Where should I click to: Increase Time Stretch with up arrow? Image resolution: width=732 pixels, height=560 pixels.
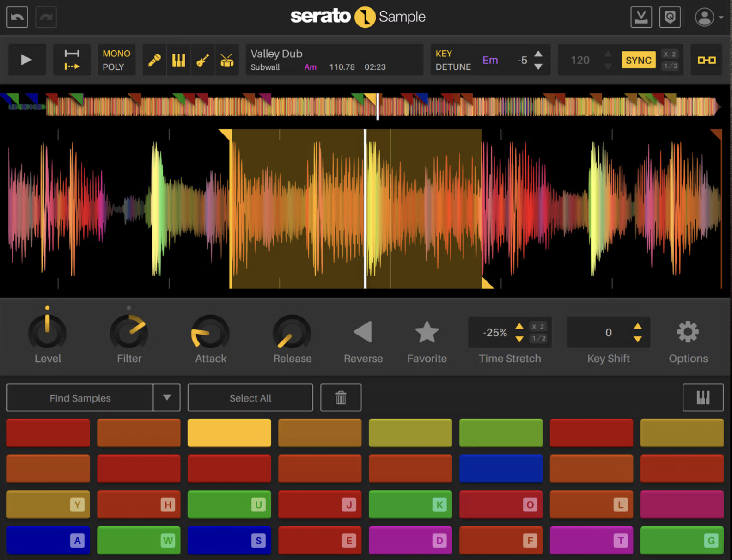[519, 326]
